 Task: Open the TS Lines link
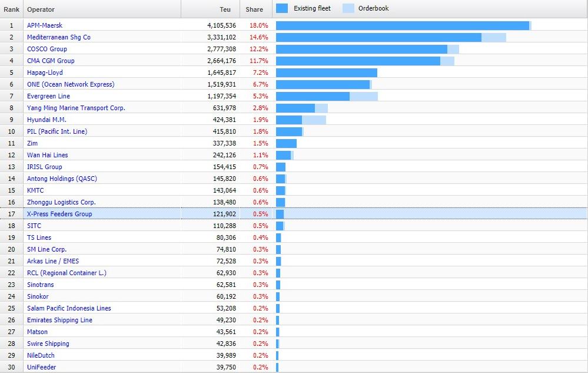(39, 237)
